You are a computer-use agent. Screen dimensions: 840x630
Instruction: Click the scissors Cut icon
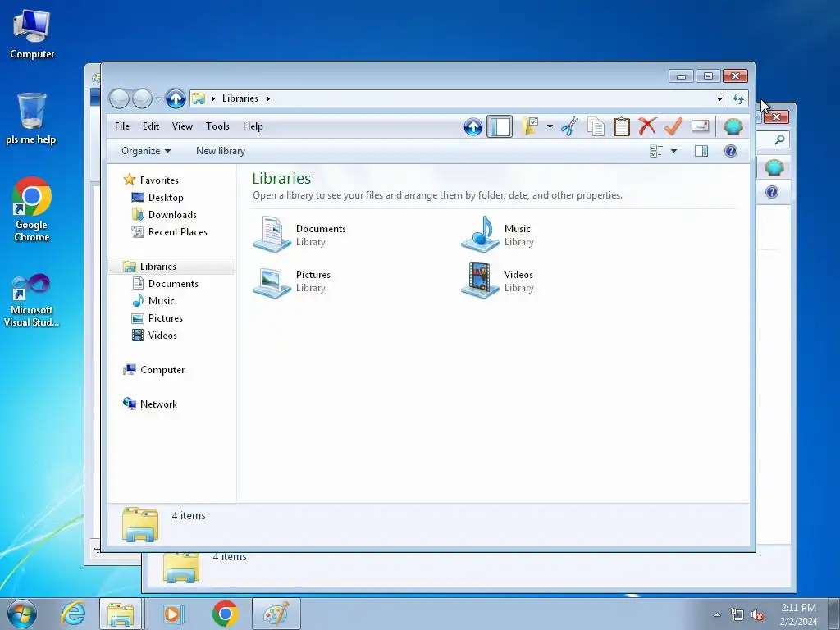[569, 127]
